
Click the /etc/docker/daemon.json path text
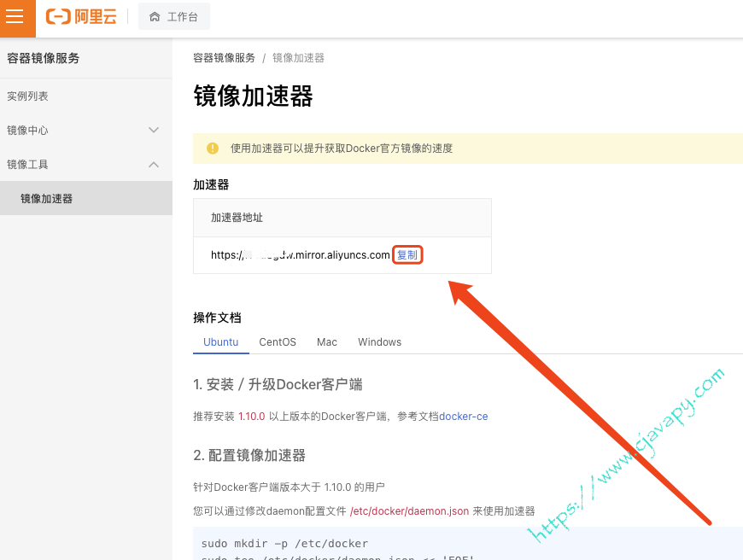tap(409, 511)
